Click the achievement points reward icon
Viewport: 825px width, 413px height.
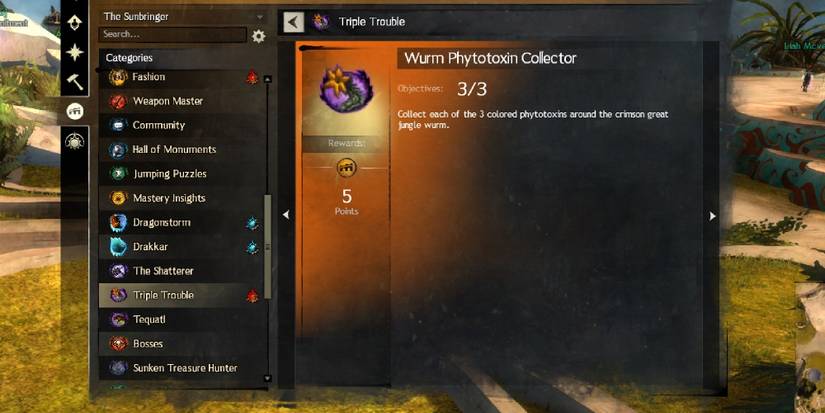pos(346,168)
